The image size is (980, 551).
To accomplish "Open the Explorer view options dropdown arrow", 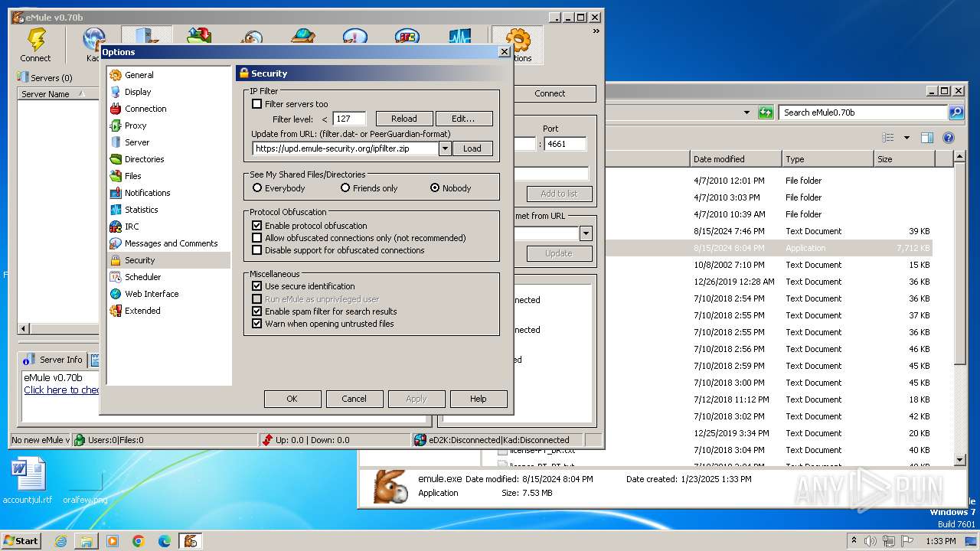I will [906, 138].
